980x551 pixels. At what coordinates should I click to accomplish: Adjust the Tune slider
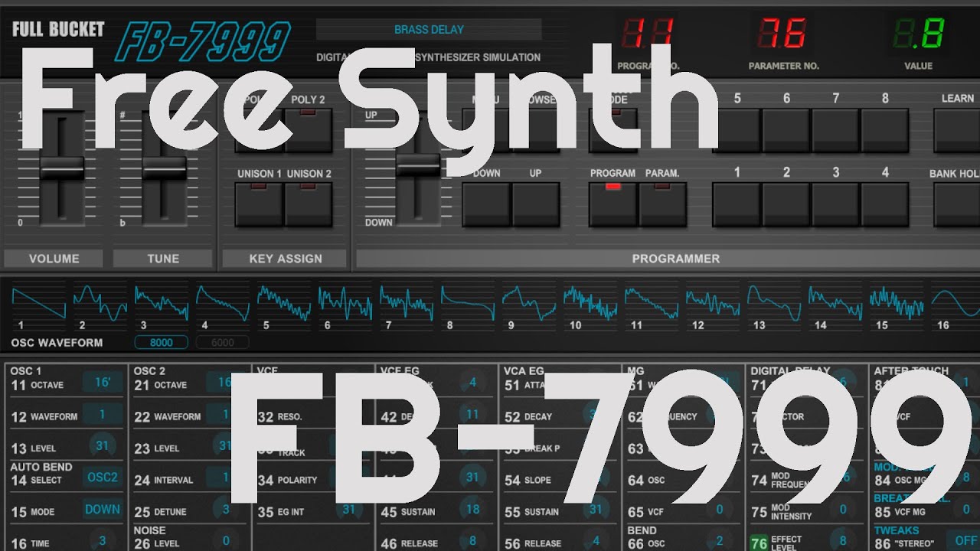164,168
